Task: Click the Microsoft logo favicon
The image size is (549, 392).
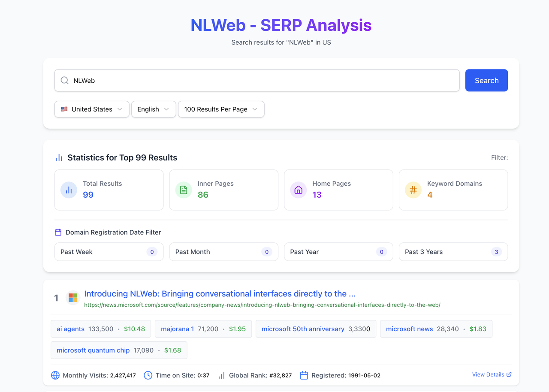Action: coord(73,298)
